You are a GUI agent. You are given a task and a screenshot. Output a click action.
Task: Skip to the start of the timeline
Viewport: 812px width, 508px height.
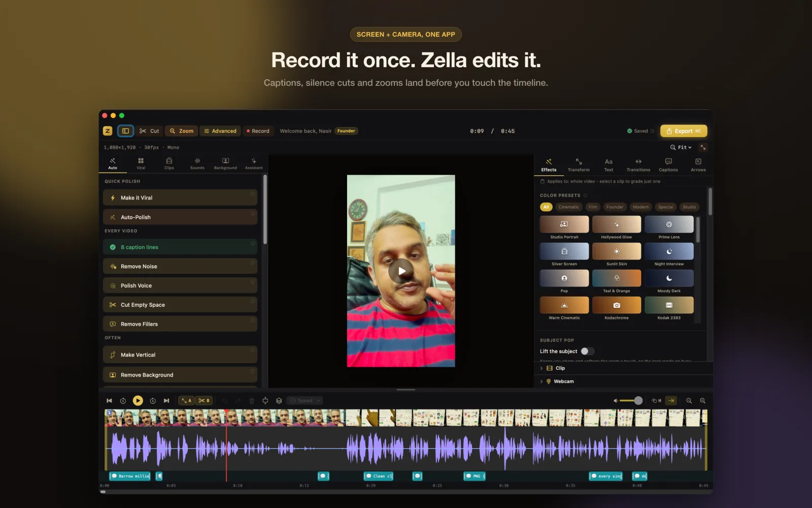tap(109, 401)
